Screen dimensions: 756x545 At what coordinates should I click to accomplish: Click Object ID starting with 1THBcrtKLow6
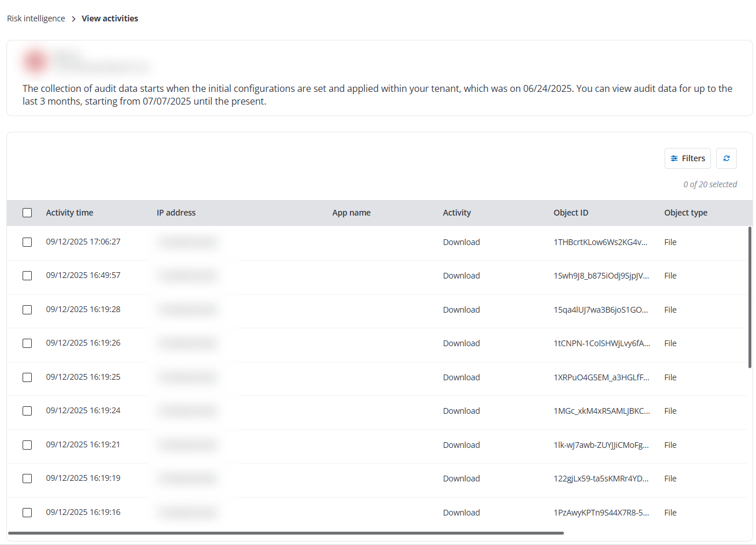(600, 242)
